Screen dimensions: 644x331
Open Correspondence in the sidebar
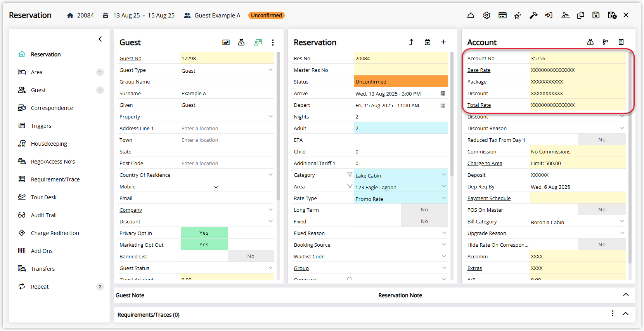[x=52, y=108]
